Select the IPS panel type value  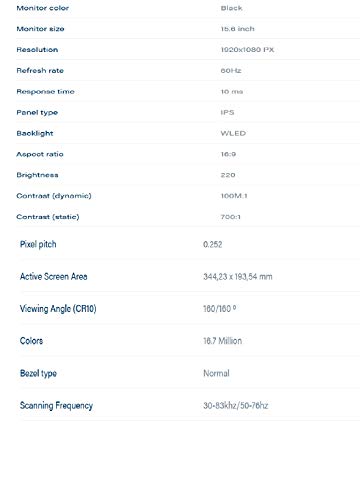tap(227, 112)
